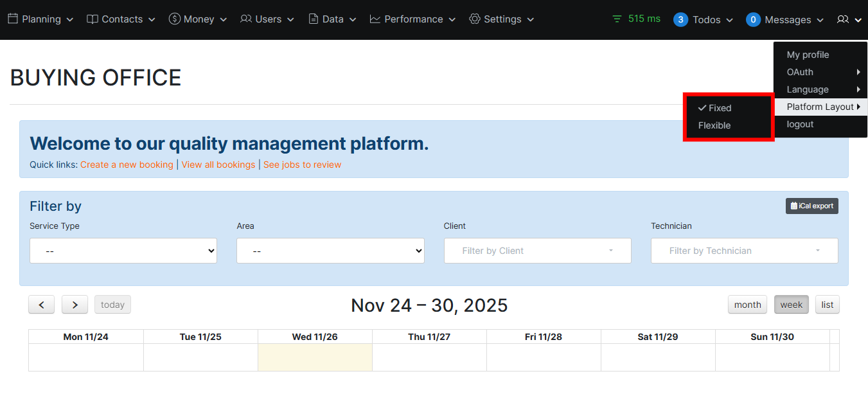This screenshot has width=868, height=403.
Task: Follow the Create a new booking link
Action: coord(127,165)
